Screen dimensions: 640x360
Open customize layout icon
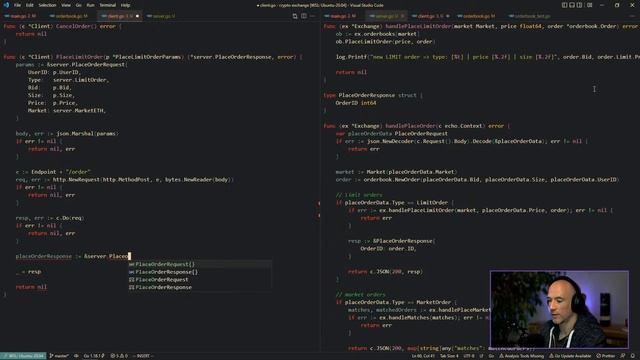point(590,5)
